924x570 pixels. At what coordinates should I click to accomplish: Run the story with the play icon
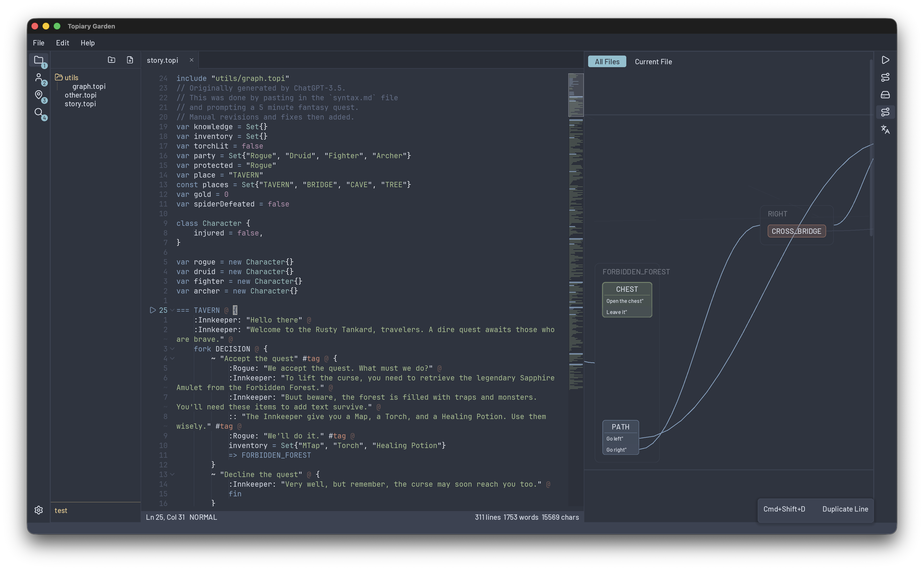tap(886, 60)
